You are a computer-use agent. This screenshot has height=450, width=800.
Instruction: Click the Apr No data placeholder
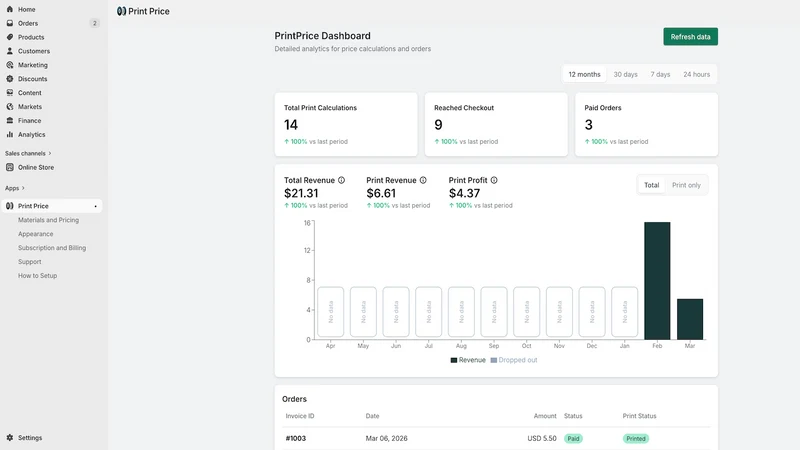tap(331, 312)
